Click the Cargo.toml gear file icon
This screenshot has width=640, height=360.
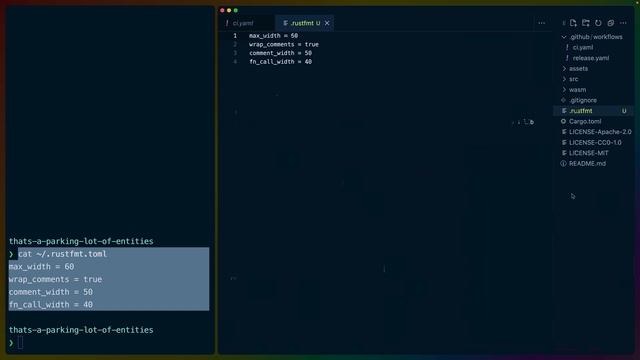(x=563, y=121)
